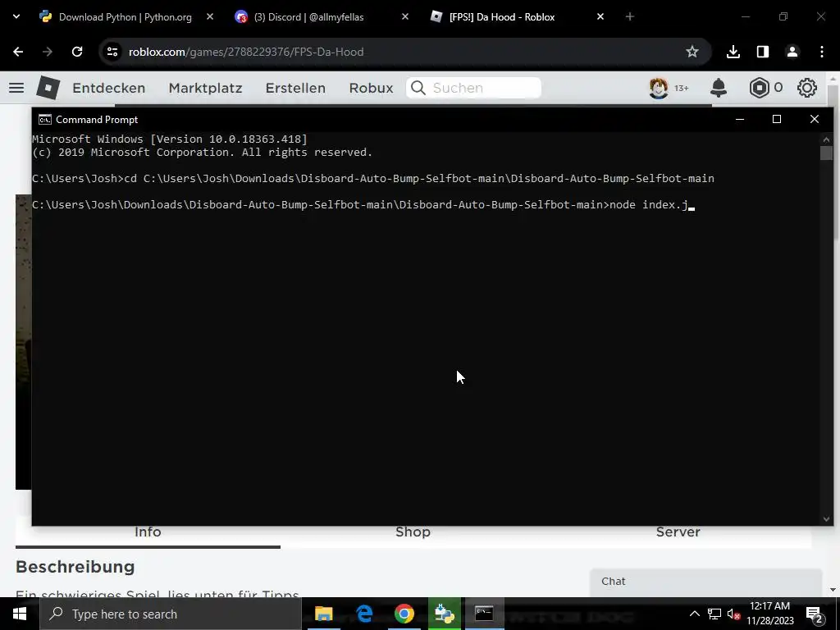Show hidden system tray icons
Screen dimensions: 840x630
point(694,614)
